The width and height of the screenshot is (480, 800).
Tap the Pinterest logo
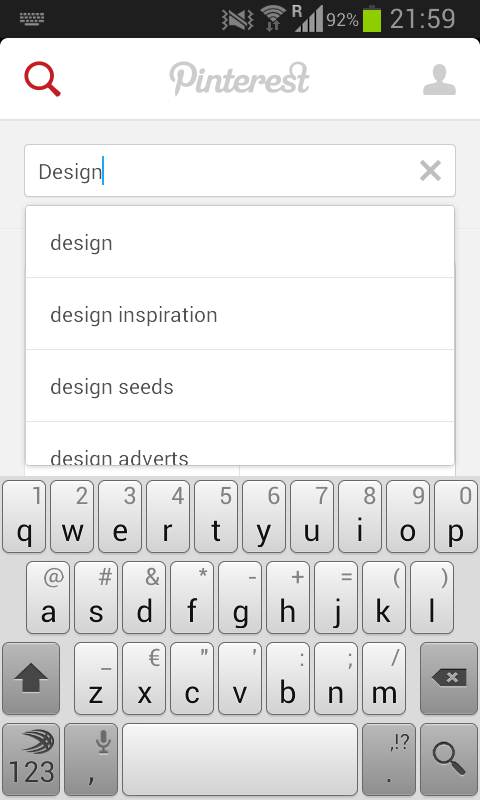239,79
